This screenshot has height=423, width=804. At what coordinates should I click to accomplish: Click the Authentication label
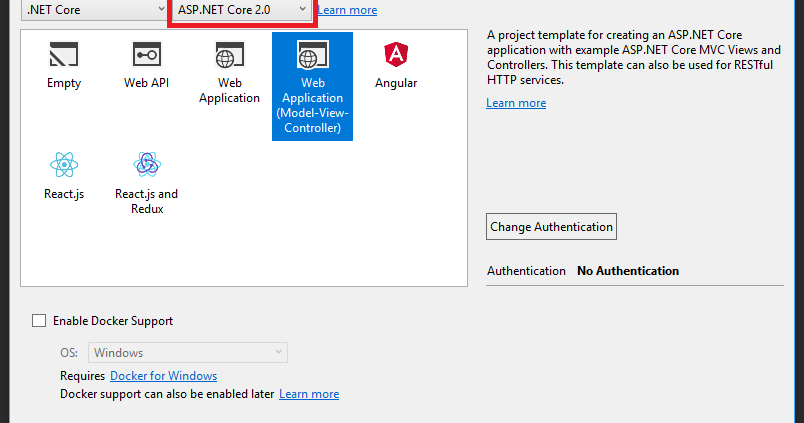click(x=526, y=271)
